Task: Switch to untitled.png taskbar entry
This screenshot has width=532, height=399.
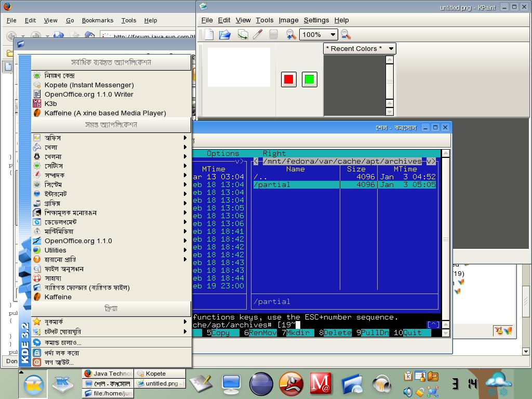Action: coord(160,383)
